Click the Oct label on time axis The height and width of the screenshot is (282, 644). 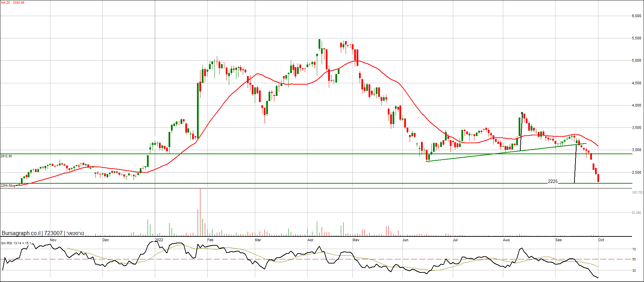tap(601, 240)
